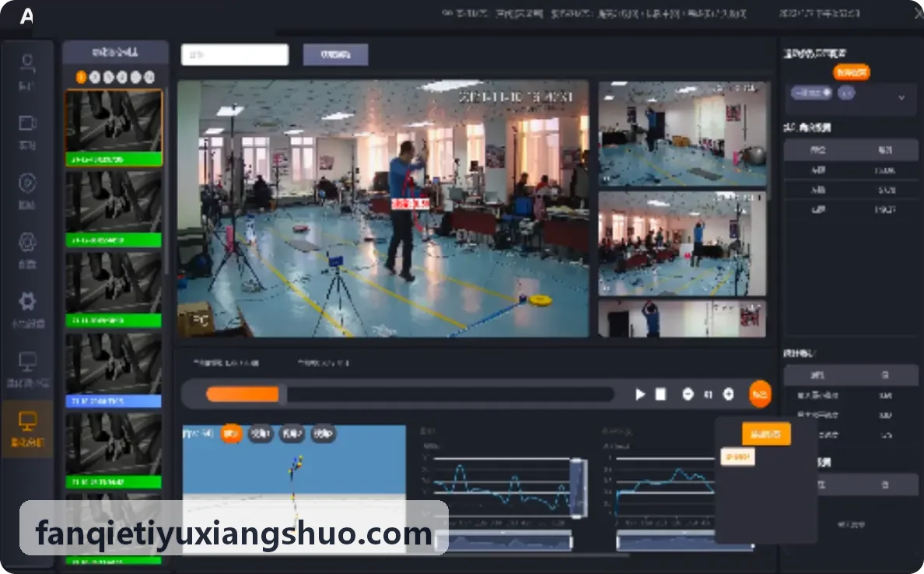Click the grey button next to search box
Image resolution: width=924 pixels, height=574 pixels.
pyautogui.click(x=336, y=54)
